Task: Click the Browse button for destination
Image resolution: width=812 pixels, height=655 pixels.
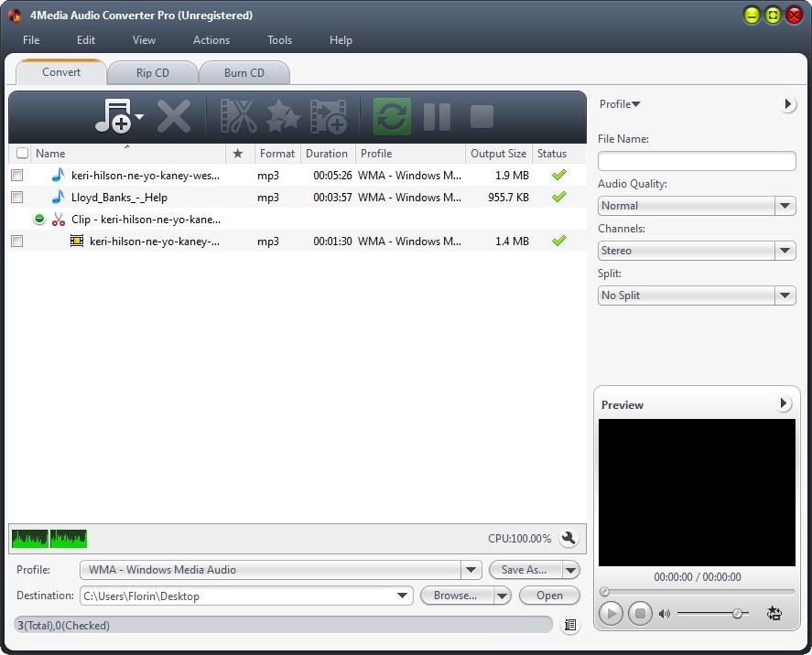Action: [x=455, y=595]
